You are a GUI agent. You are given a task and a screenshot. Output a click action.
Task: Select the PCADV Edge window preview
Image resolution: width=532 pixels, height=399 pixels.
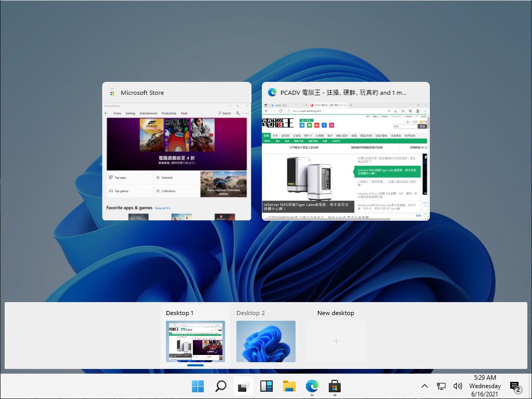[x=346, y=161]
